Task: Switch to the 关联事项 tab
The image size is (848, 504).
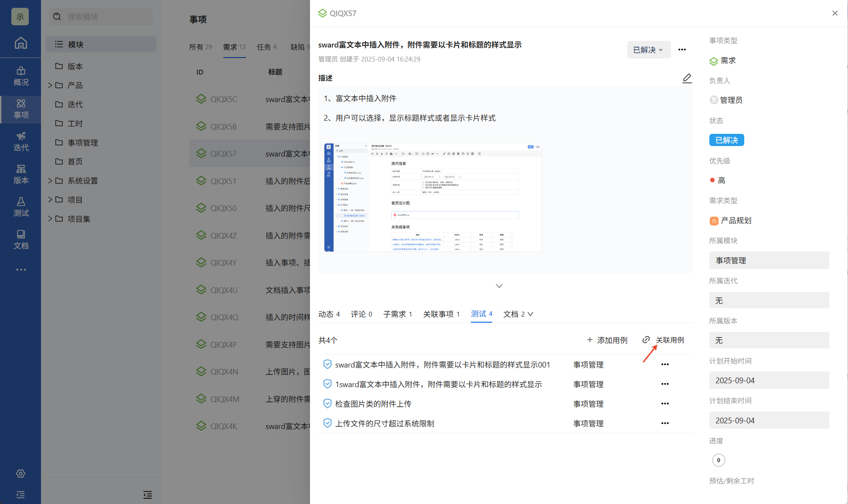Action: click(x=441, y=314)
